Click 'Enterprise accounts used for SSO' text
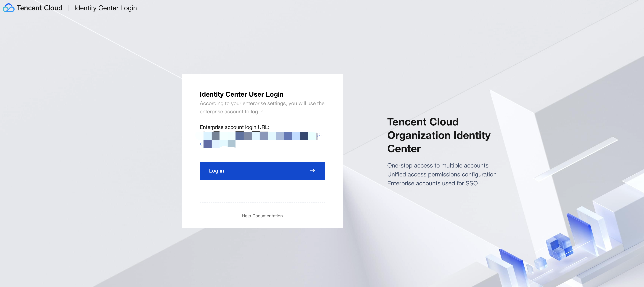644x287 pixels. click(432, 183)
